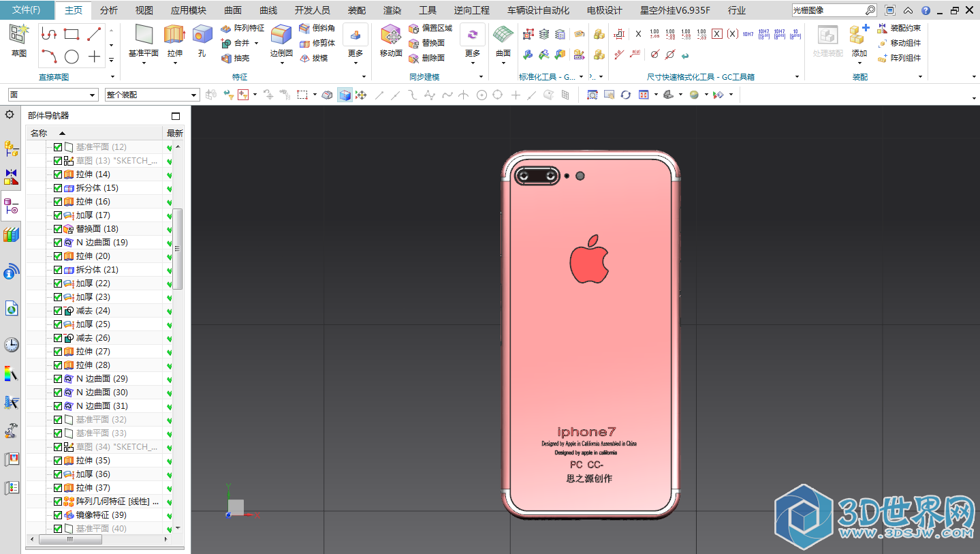This screenshot has width=980, height=554.
Task: Select the profile curve sketch tool
Action: point(48,33)
